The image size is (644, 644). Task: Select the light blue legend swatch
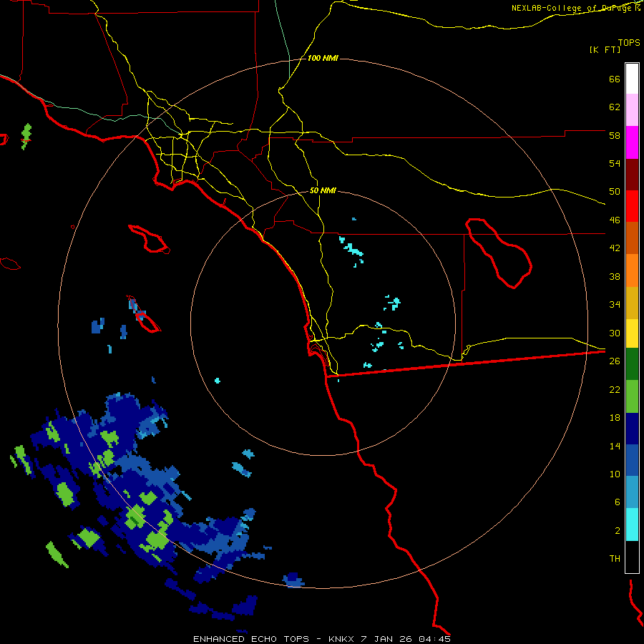pos(632,492)
